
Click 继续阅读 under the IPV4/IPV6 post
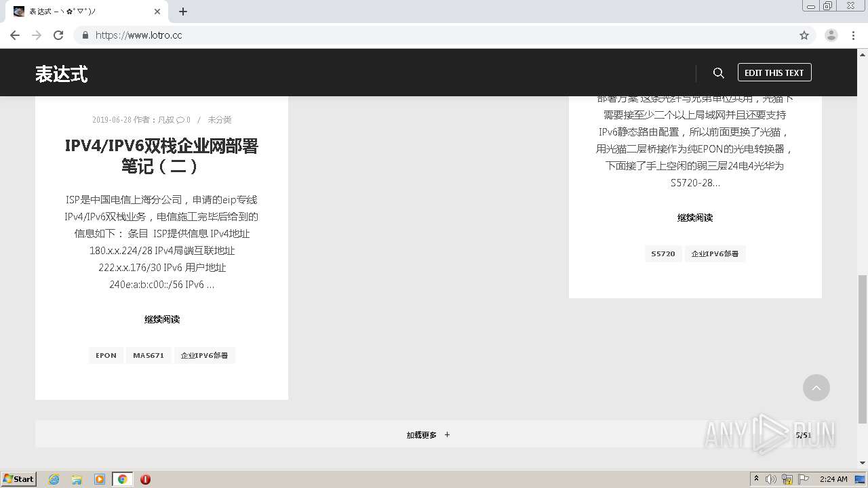[162, 319]
